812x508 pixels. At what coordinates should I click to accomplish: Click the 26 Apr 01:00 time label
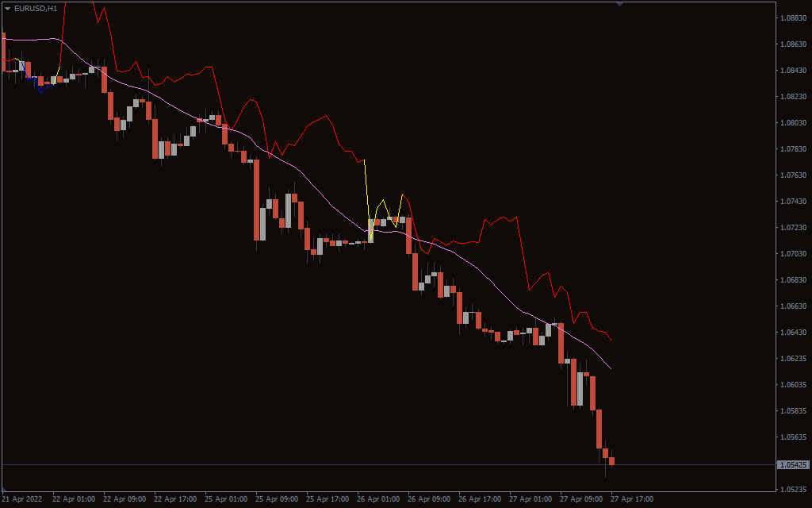click(379, 499)
